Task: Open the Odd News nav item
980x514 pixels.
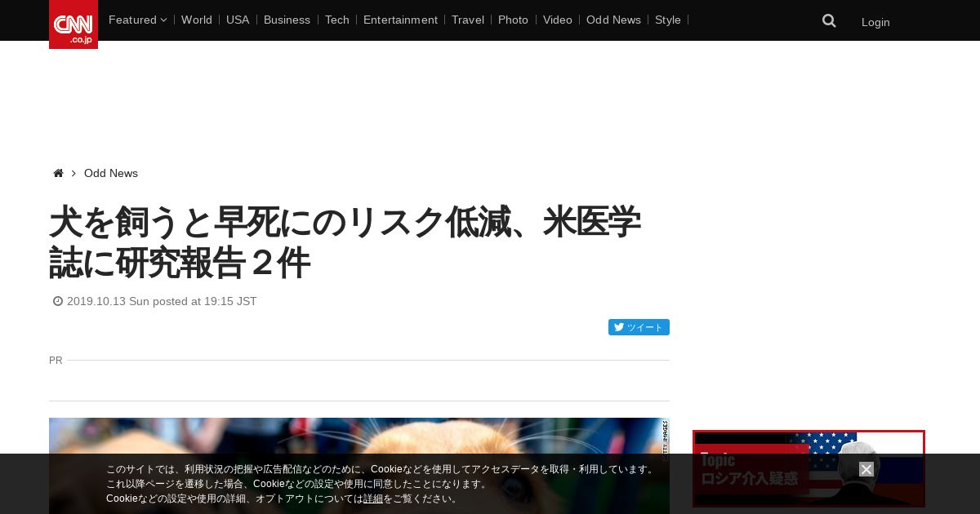Action: coord(613,20)
